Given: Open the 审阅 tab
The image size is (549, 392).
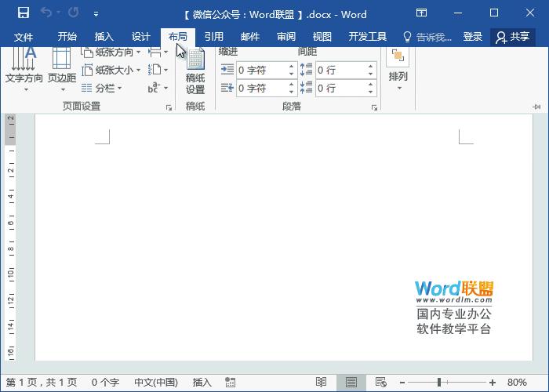Looking at the screenshot, I should pyautogui.click(x=286, y=37).
